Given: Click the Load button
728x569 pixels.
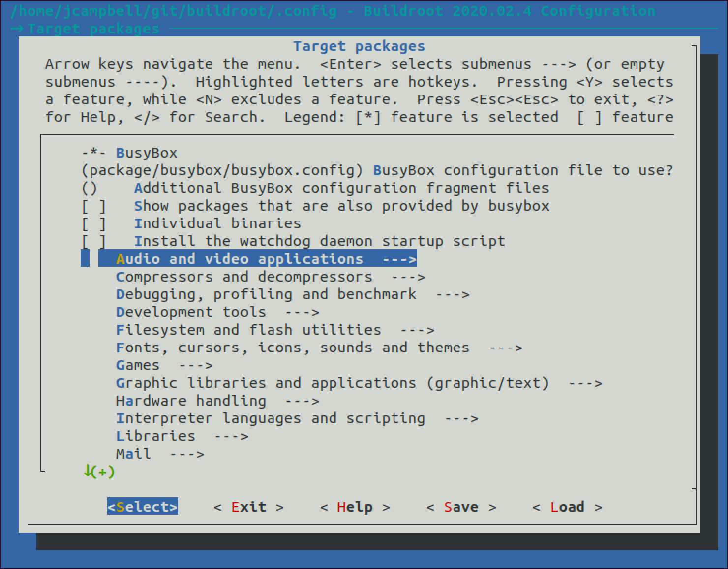Looking at the screenshot, I should [x=568, y=507].
